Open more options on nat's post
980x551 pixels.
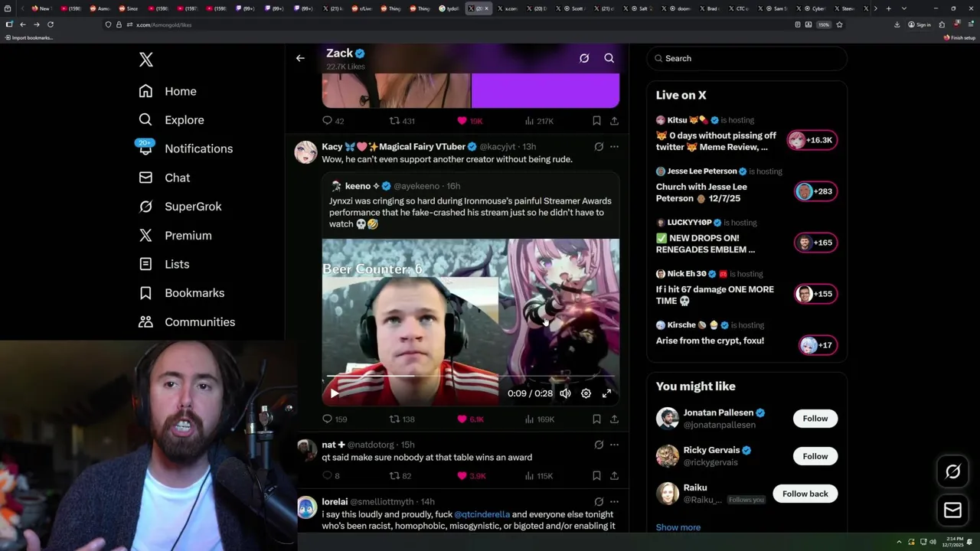(614, 445)
